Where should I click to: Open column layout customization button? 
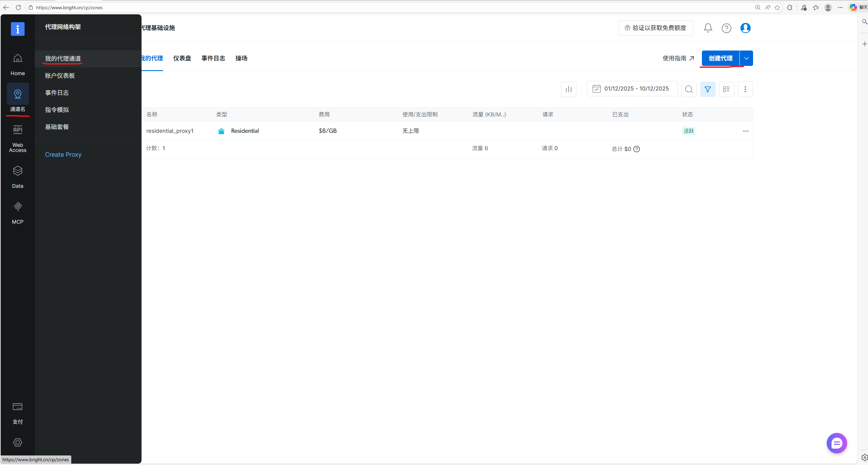pyautogui.click(x=726, y=89)
